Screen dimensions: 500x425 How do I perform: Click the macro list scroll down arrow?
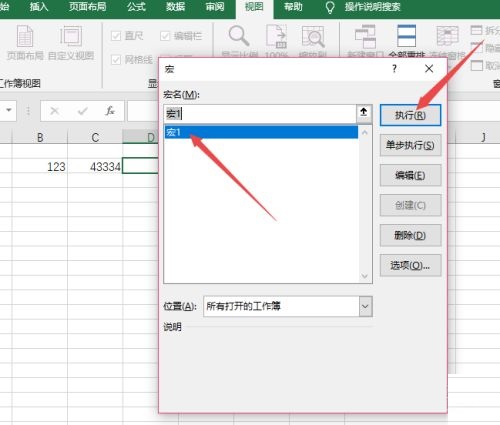pyautogui.click(x=365, y=276)
